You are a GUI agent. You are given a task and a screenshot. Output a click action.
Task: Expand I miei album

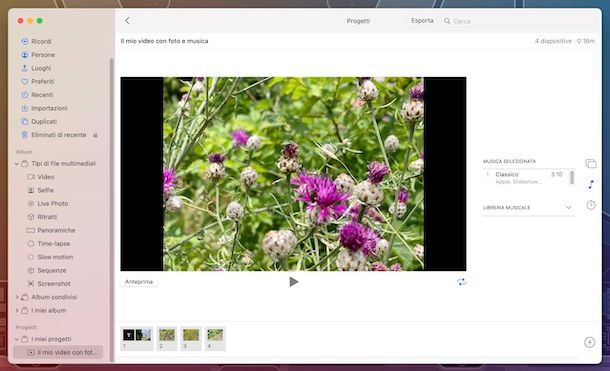click(17, 310)
